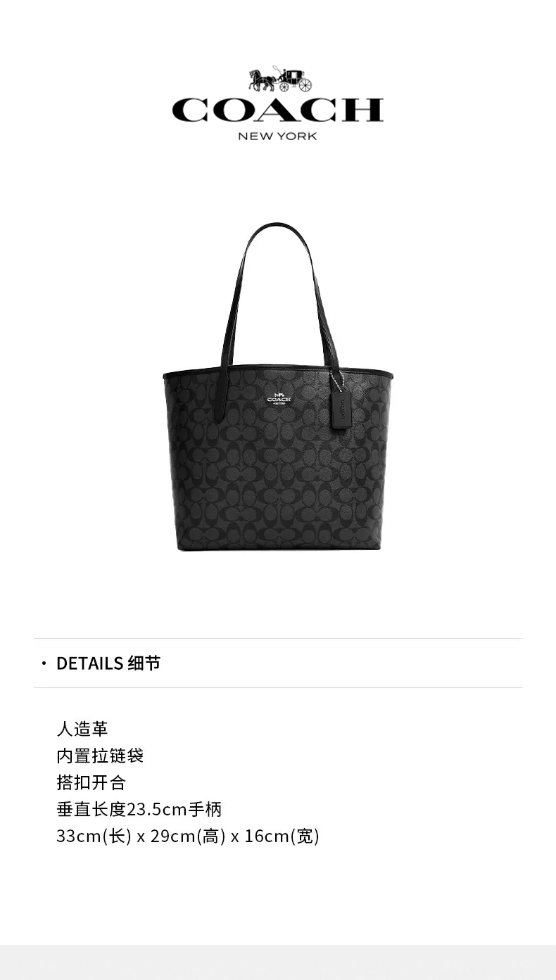Click the DETAILS 细节 section heading
Viewport: 556px width, 980px height.
point(108,663)
